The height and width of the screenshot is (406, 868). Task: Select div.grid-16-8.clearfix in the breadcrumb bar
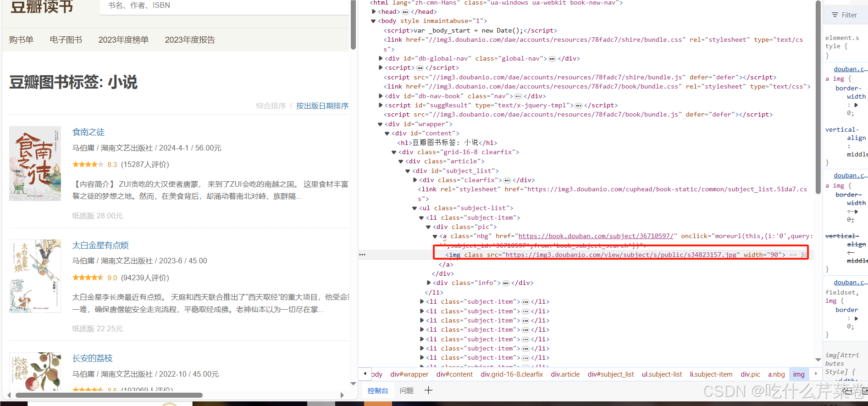coord(512,374)
